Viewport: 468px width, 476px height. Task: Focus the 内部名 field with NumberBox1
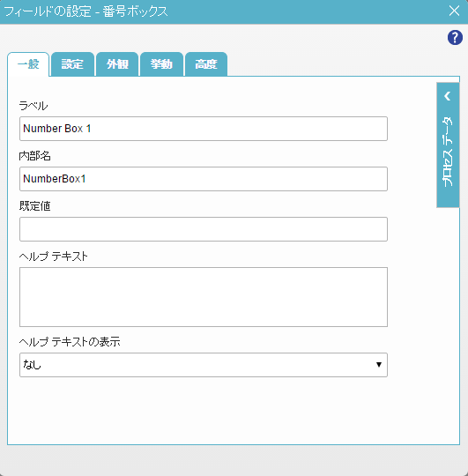pyautogui.click(x=204, y=179)
